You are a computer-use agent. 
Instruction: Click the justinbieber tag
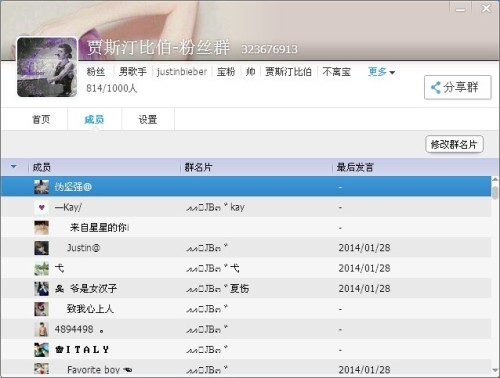(182, 72)
